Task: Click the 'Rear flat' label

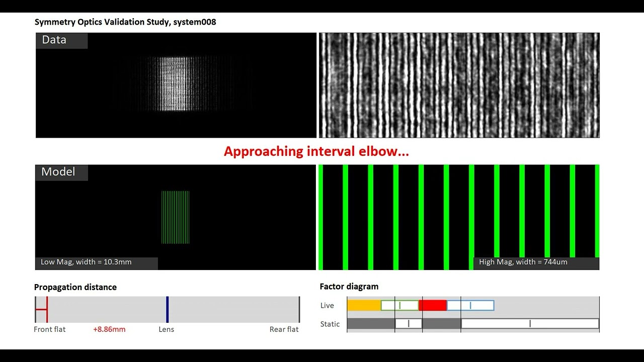Action: click(284, 329)
